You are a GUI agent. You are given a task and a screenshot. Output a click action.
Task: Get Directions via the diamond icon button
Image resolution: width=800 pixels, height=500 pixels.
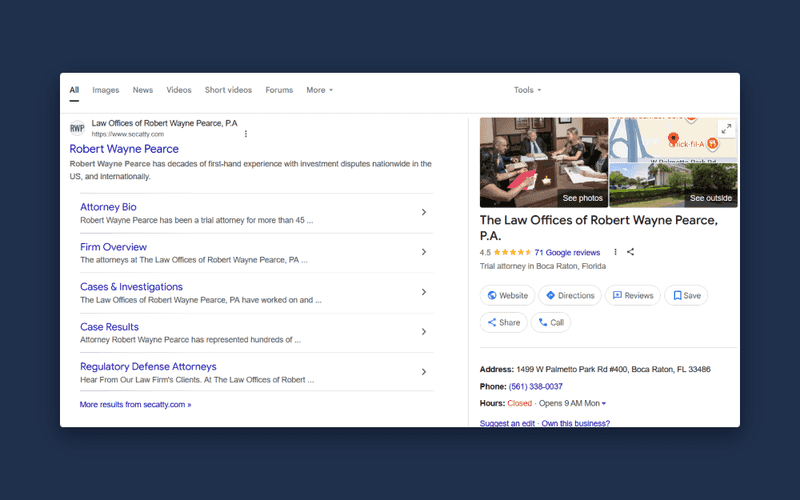570,295
